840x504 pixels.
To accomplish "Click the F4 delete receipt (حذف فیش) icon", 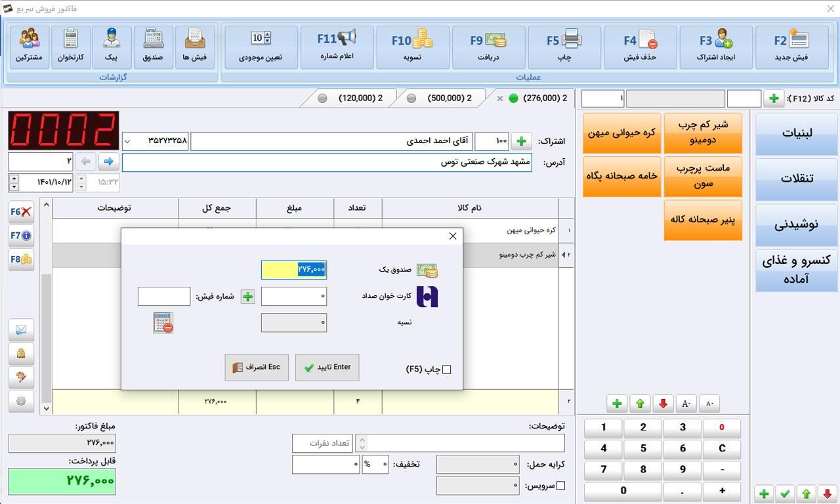I will pyautogui.click(x=640, y=47).
